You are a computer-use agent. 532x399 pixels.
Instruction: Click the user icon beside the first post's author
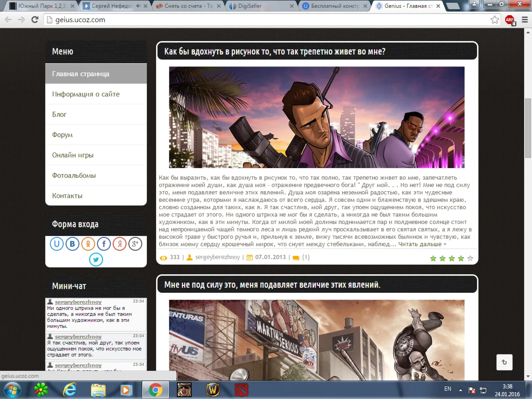(x=190, y=258)
